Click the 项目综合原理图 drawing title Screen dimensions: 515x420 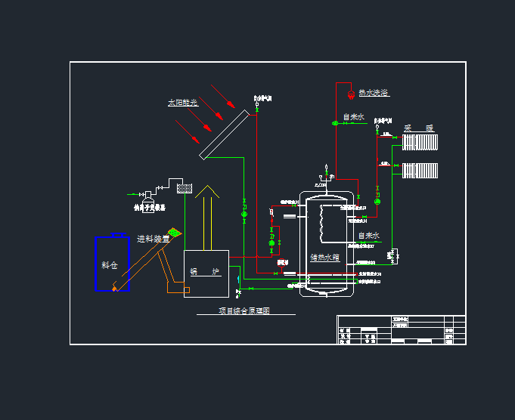tap(244, 310)
